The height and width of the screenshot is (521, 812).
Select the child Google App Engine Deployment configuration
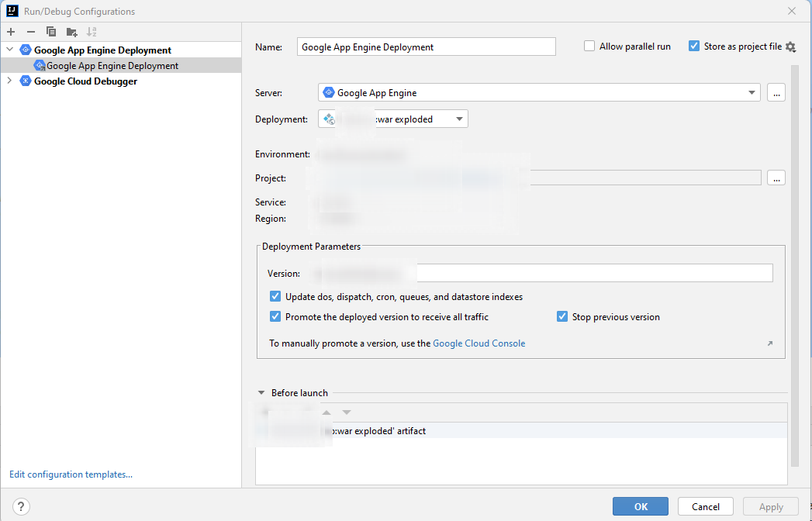[x=121, y=65]
